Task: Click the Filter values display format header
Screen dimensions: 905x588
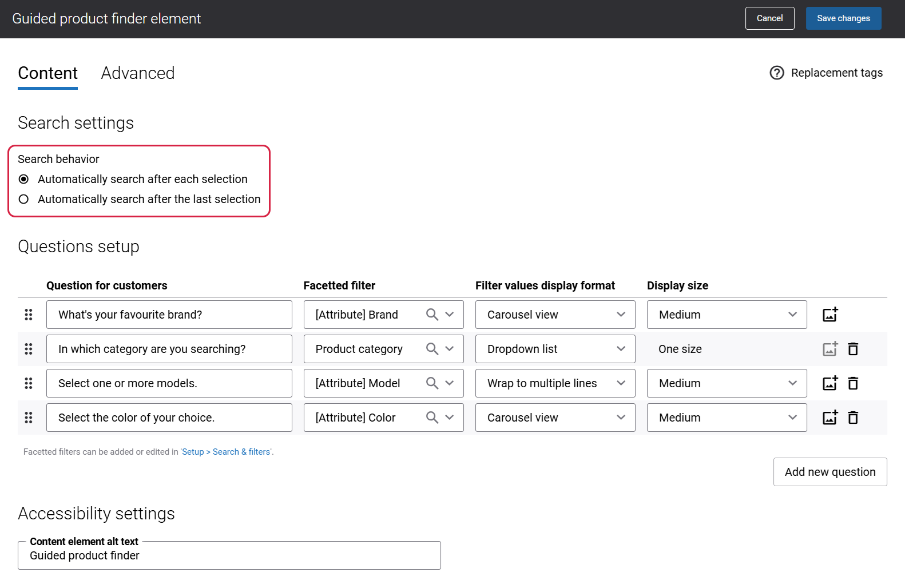Action: (x=545, y=285)
